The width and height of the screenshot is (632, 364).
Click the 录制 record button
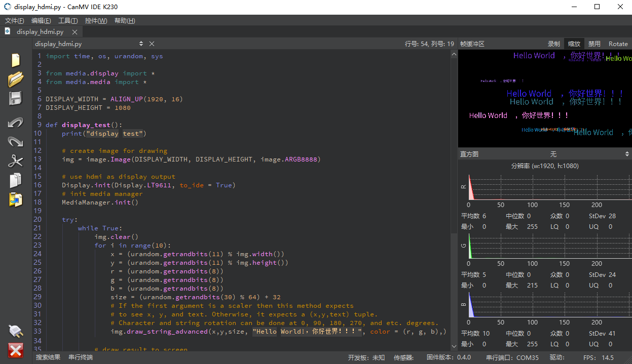click(x=554, y=44)
